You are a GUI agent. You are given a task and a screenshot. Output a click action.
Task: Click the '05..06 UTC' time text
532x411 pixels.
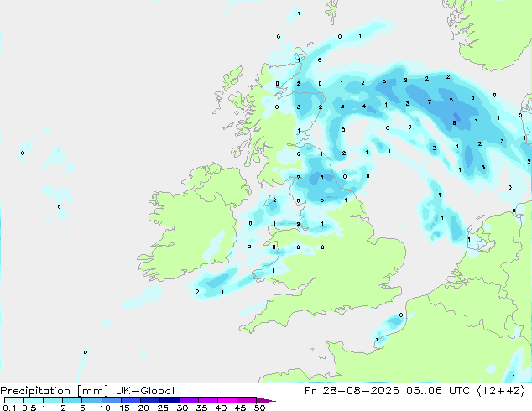(438, 391)
